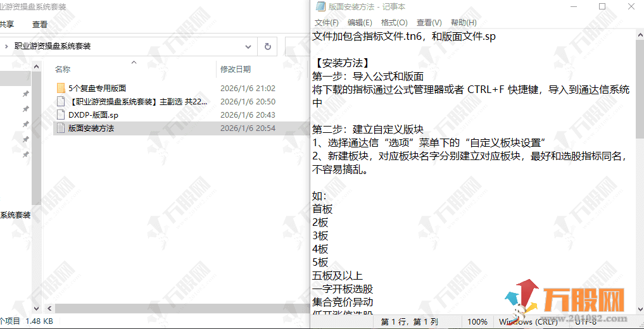The image size is (644, 329).
Task: Refresh the Explorer folder view
Action: (x=267, y=46)
